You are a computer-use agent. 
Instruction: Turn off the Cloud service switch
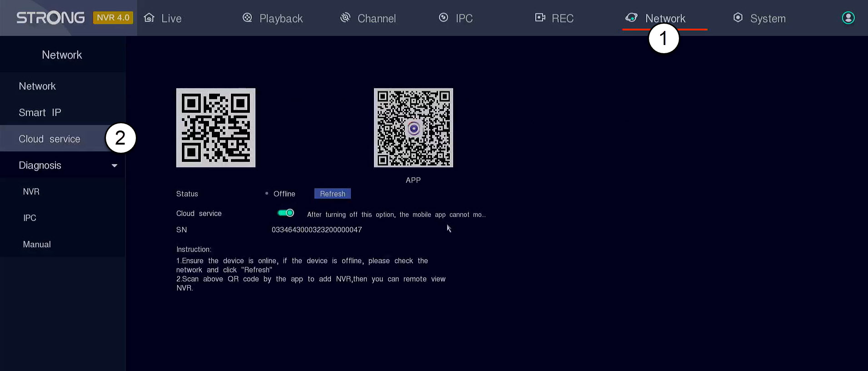click(286, 213)
